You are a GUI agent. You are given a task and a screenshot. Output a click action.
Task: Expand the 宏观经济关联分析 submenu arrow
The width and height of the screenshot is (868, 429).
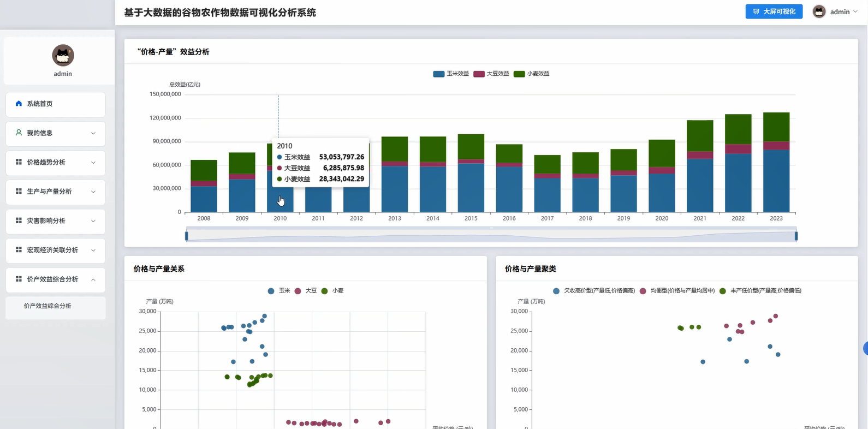pos(93,250)
